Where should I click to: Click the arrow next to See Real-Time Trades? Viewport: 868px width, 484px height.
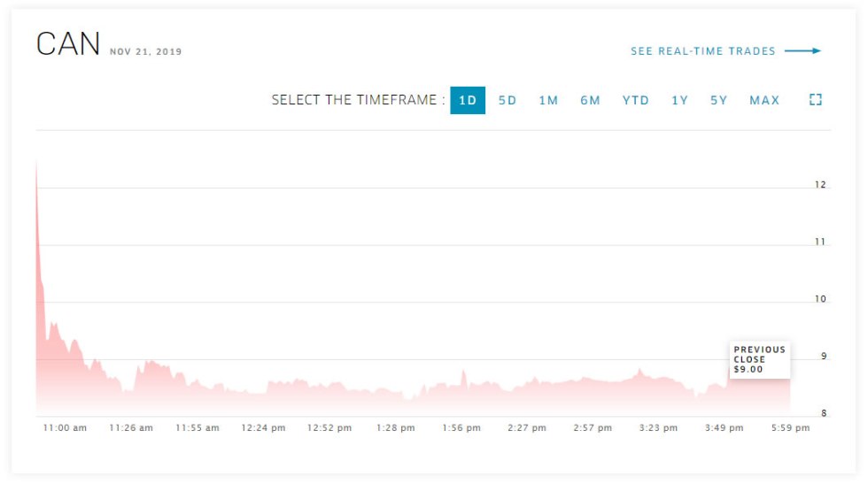pos(802,51)
